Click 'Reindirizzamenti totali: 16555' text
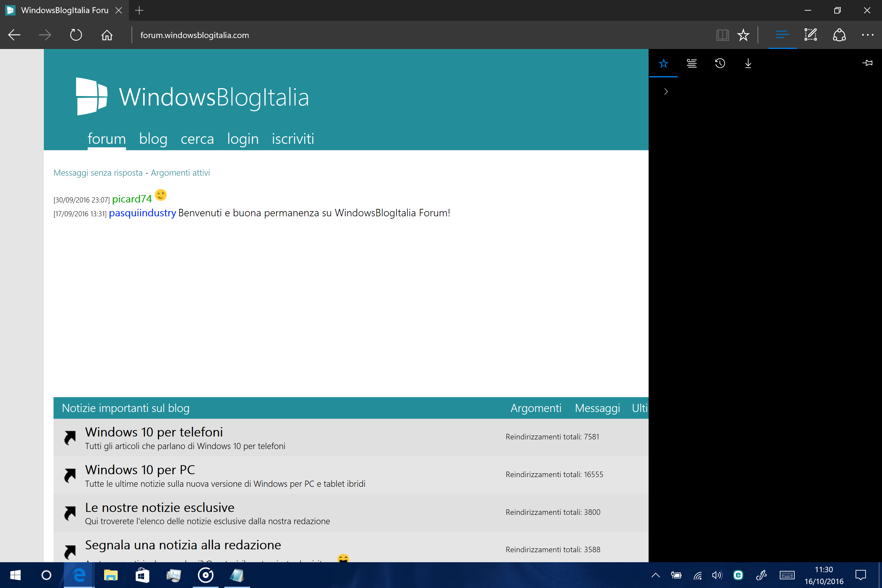882x588 pixels. click(554, 475)
